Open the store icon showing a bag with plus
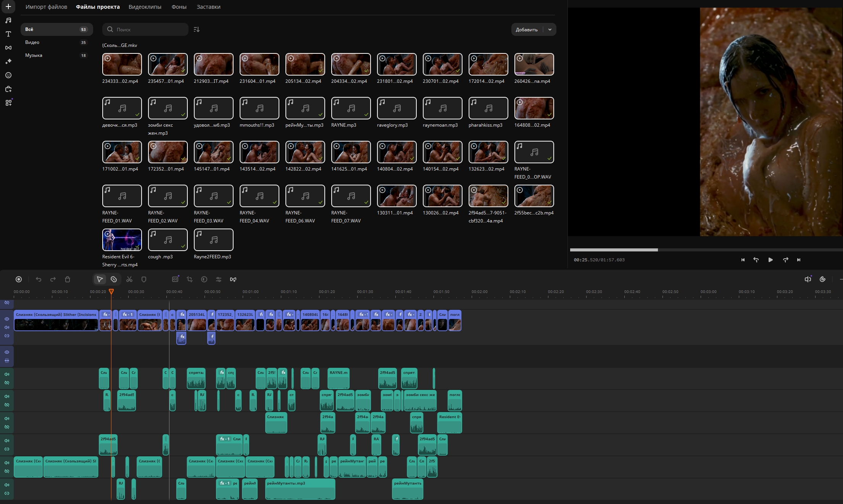This screenshot has height=504, width=843. click(x=8, y=89)
